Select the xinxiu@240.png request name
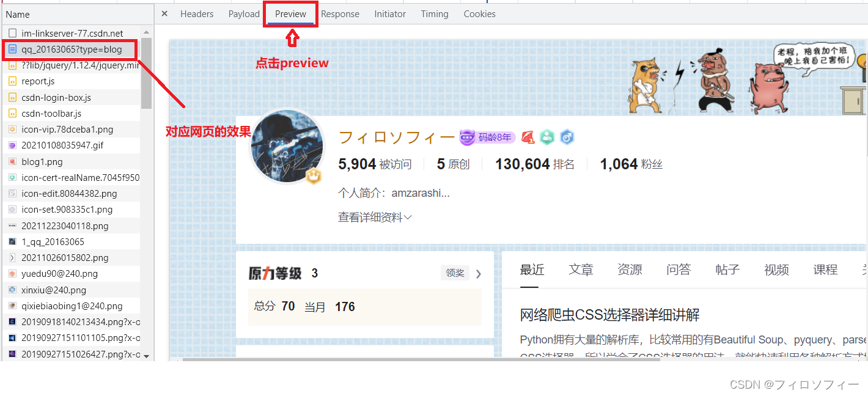The image size is (868, 396). pyautogui.click(x=54, y=290)
